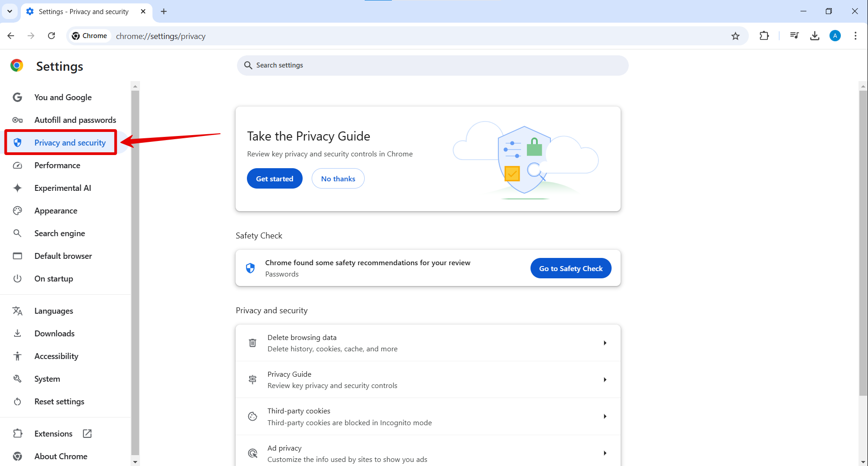Go to Appearance settings
The width and height of the screenshot is (868, 466).
point(56,211)
